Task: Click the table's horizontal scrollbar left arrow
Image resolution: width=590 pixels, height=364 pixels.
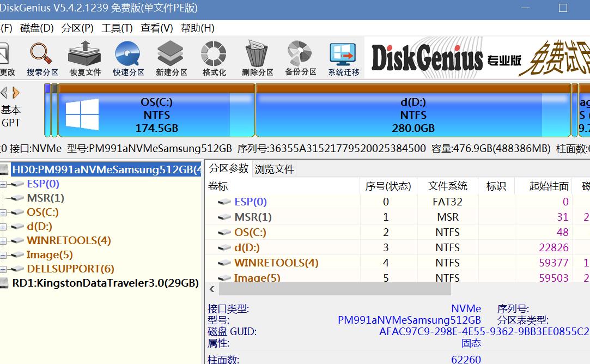Action: (x=212, y=289)
